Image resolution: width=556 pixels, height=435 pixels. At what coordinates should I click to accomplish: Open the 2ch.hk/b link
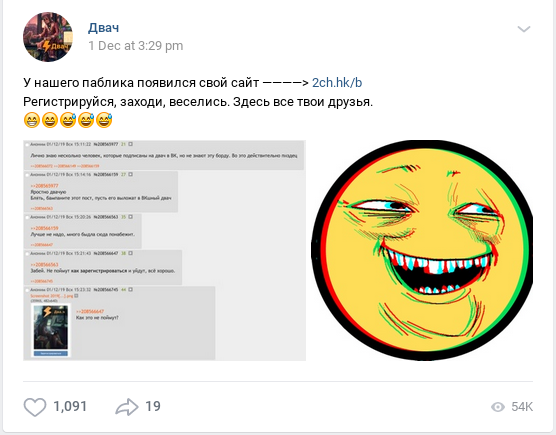(337, 83)
